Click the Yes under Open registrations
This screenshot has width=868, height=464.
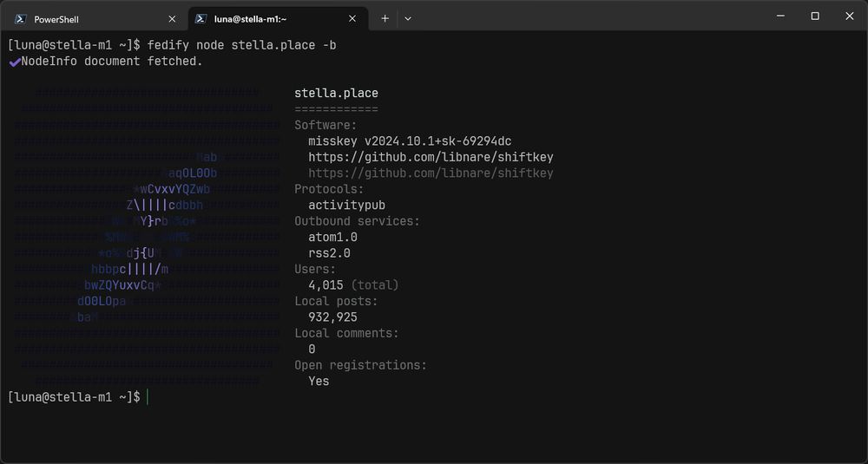point(319,381)
